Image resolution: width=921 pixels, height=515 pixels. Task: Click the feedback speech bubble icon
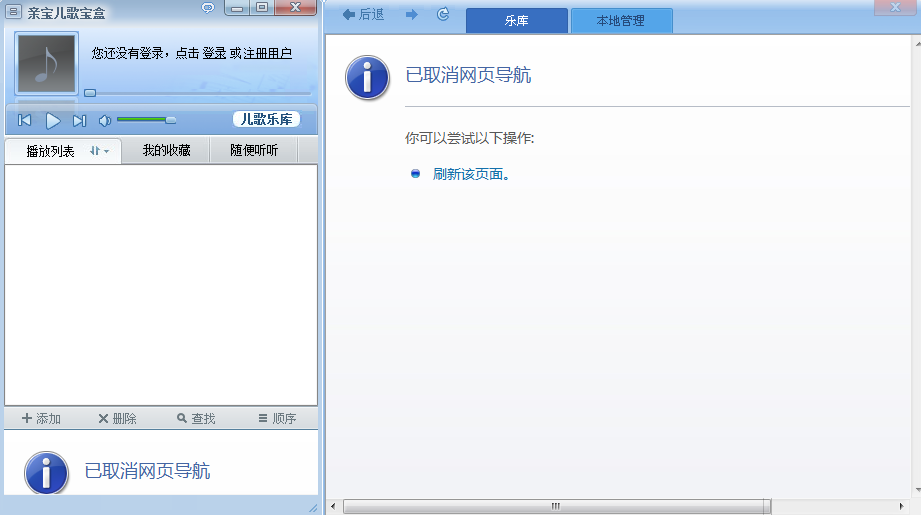coord(208,8)
